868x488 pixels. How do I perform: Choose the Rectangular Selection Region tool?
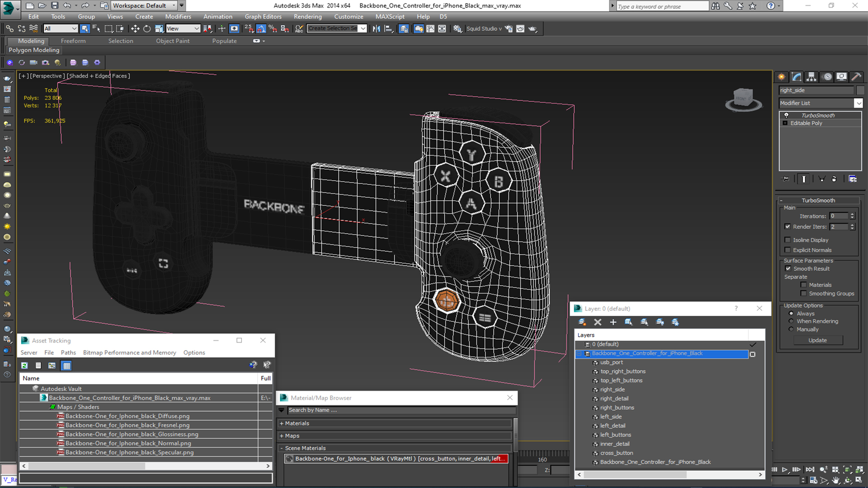(108, 28)
